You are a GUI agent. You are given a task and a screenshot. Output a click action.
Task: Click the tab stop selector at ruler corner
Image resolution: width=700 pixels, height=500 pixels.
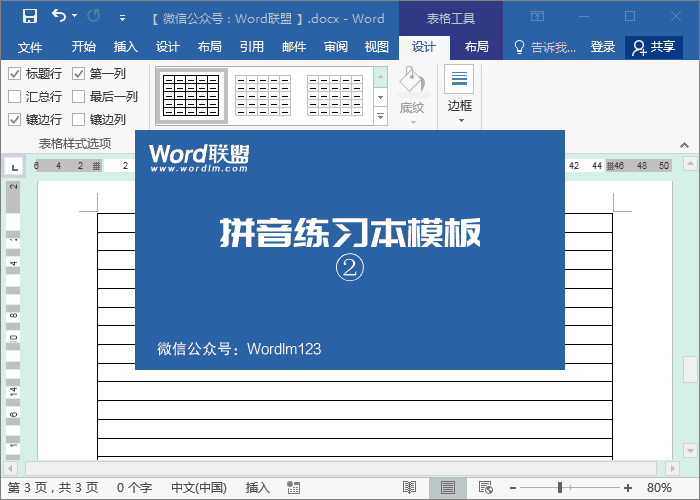pyautogui.click(x=14, y=167)
